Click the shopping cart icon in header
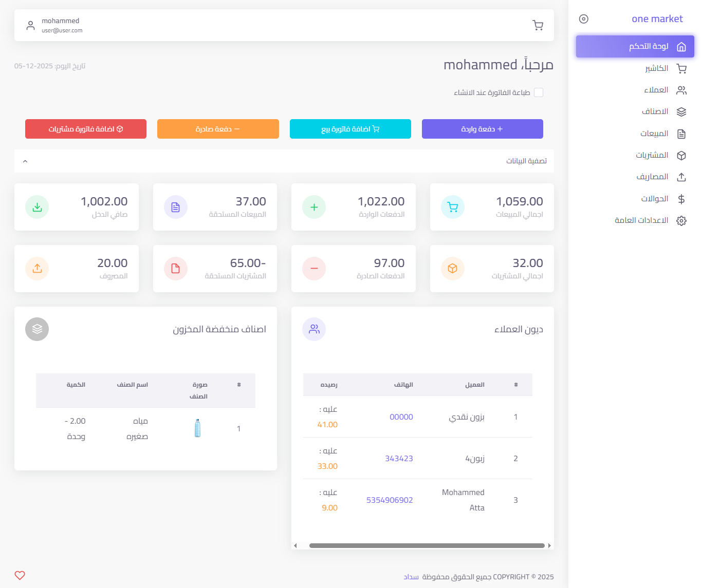Viewport: 702px width, 588px height. (538, 25)
